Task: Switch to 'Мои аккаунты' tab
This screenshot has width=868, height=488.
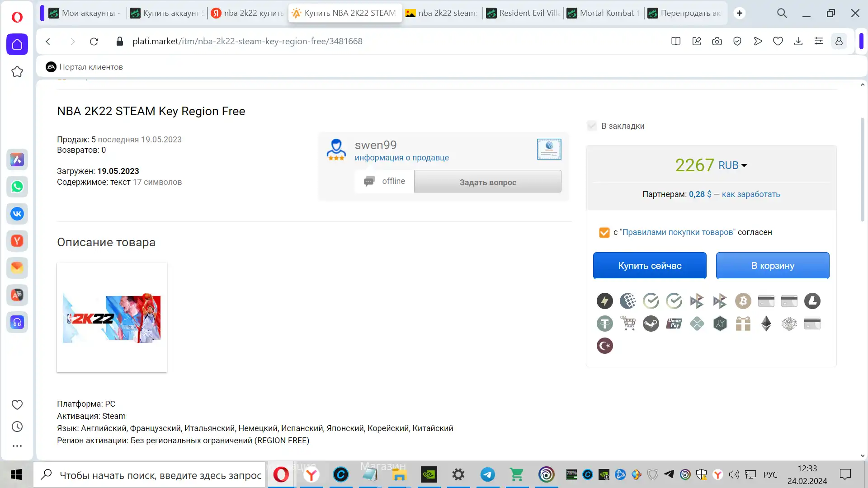Action: pyautogui.click(x=85, y=13)
